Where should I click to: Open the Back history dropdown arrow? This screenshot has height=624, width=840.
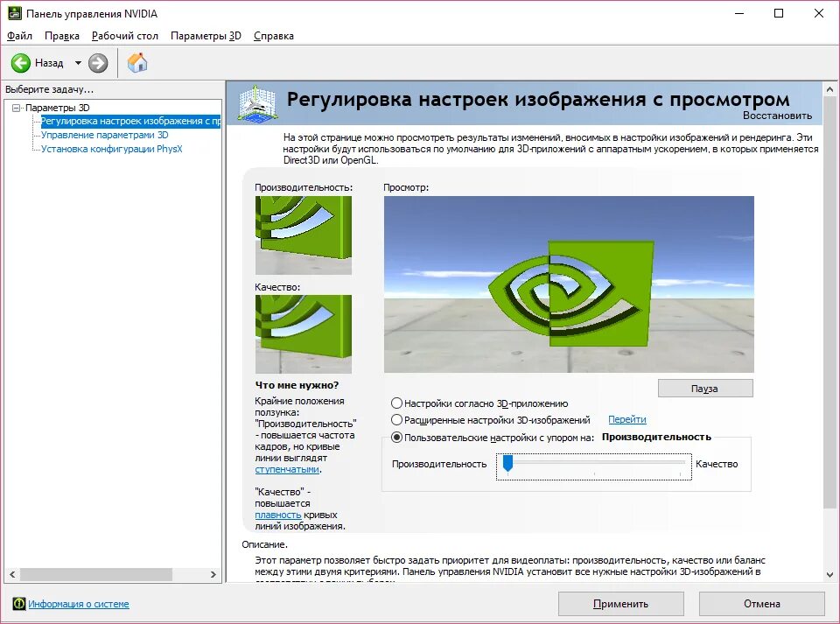coord(78,63)
